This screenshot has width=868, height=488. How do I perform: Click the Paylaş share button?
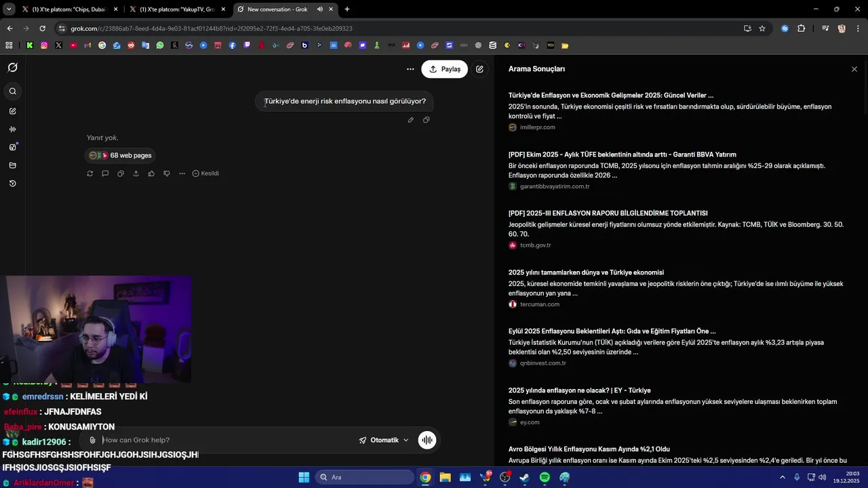[444, 69]
